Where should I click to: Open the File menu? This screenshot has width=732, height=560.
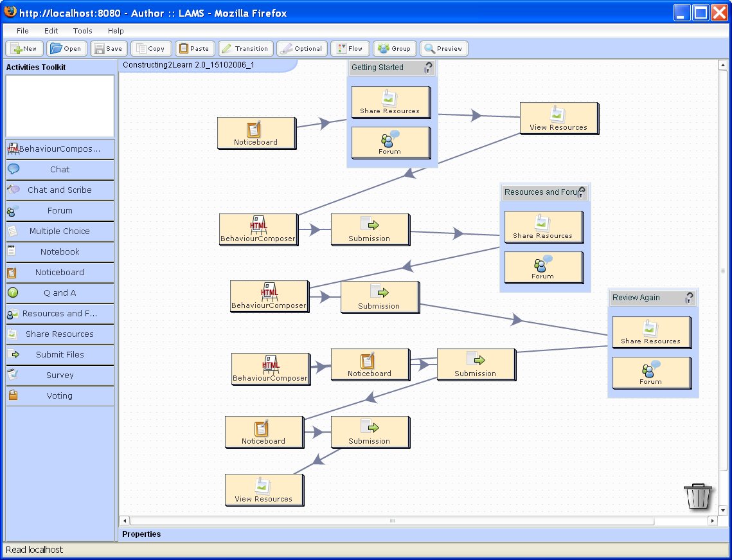point(22,31)
